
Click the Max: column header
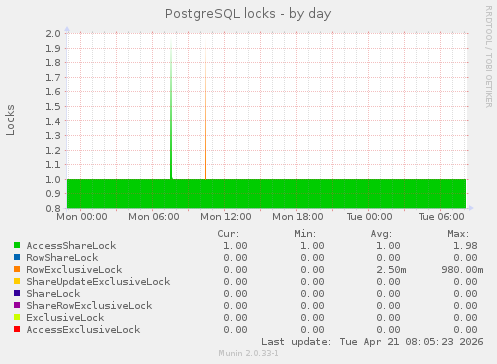(x=458, y=234)
